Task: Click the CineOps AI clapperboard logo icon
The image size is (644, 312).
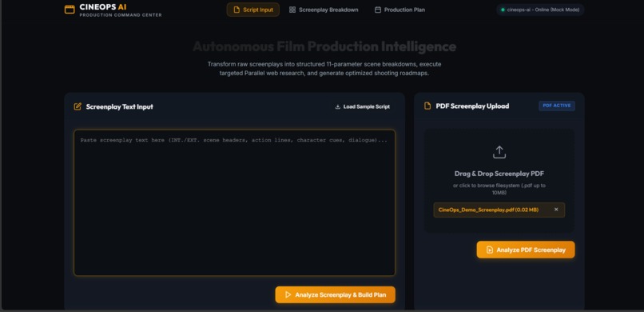Action: coord(70,10)
